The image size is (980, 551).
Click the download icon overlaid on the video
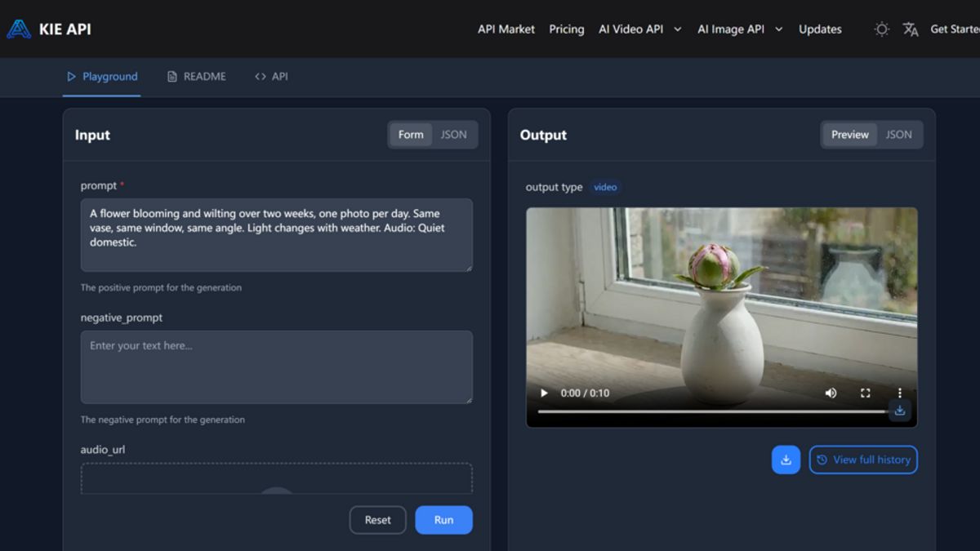[899, 411]
